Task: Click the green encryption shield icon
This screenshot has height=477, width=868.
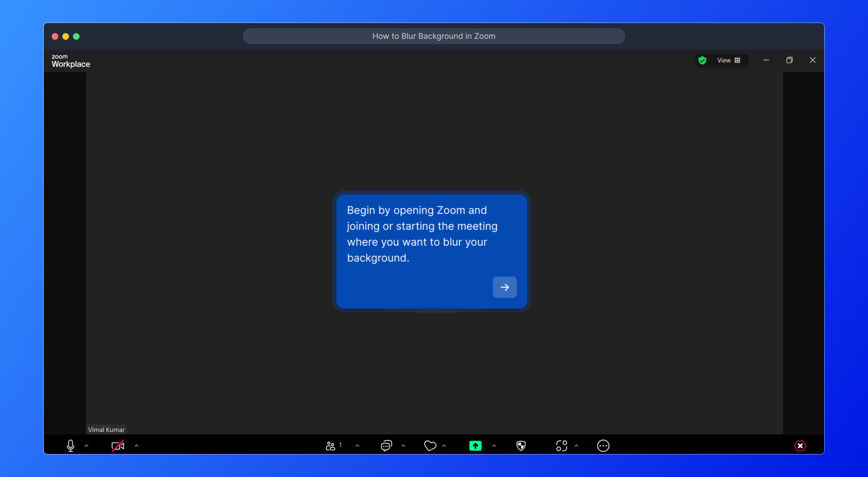Action: click(x=702, y=61)
